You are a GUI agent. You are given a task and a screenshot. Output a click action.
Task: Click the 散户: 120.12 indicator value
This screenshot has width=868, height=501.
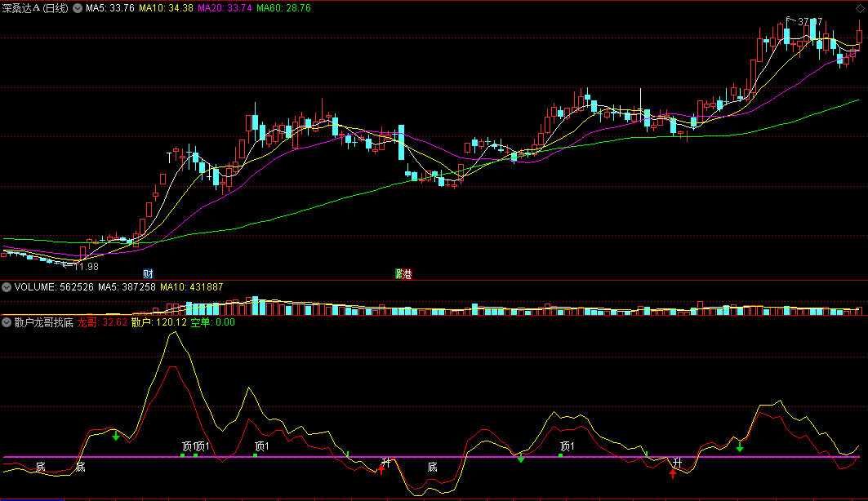coord(159,322)
